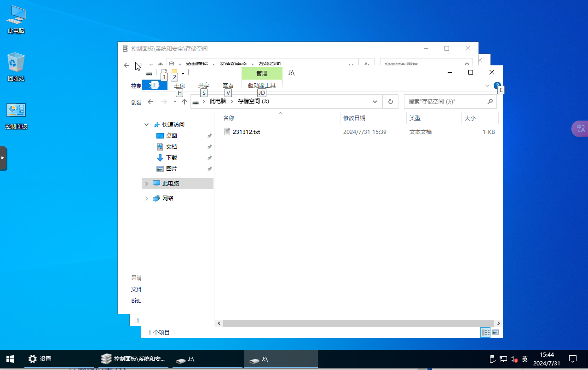
Task: Open the 231312.txt file icon
Action: click(x=227, y=132)
